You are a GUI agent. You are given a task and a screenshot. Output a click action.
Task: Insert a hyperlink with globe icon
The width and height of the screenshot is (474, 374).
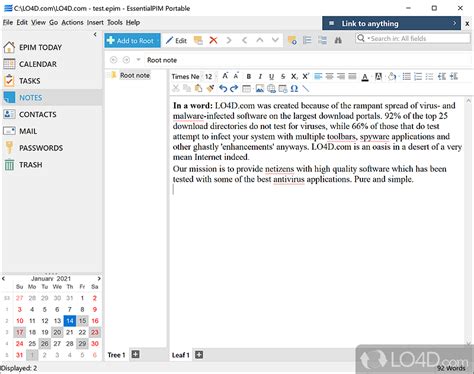[271, 89]
